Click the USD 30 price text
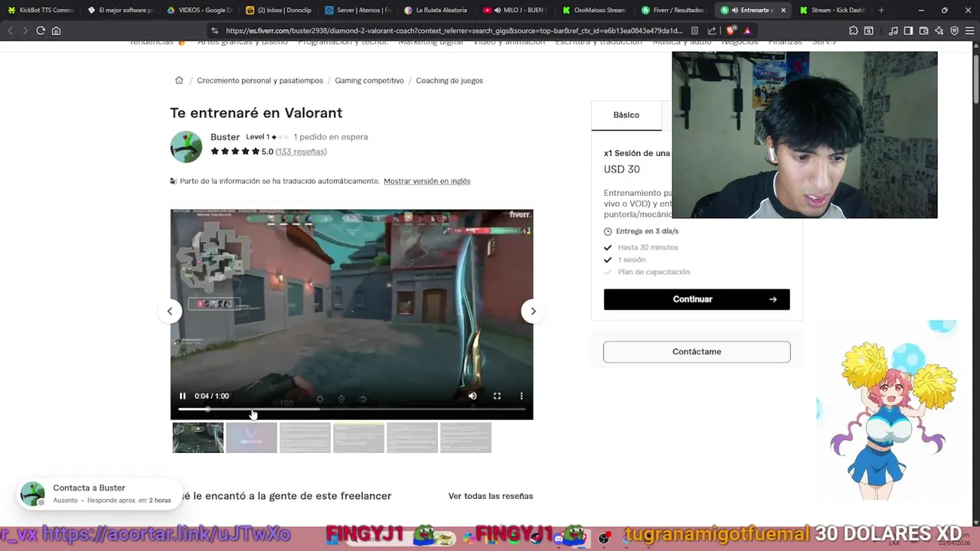The image size is (980, 551). click(622, 169)
